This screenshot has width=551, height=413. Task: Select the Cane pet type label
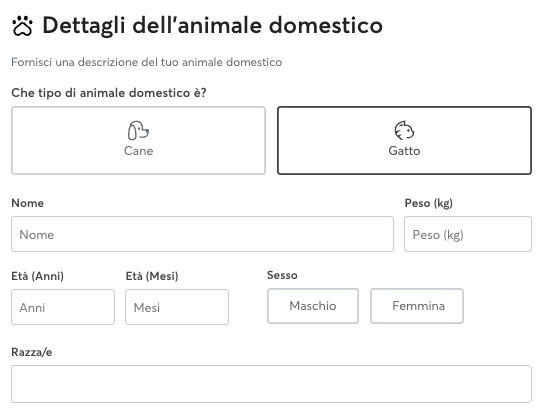[x=138, y=151]
